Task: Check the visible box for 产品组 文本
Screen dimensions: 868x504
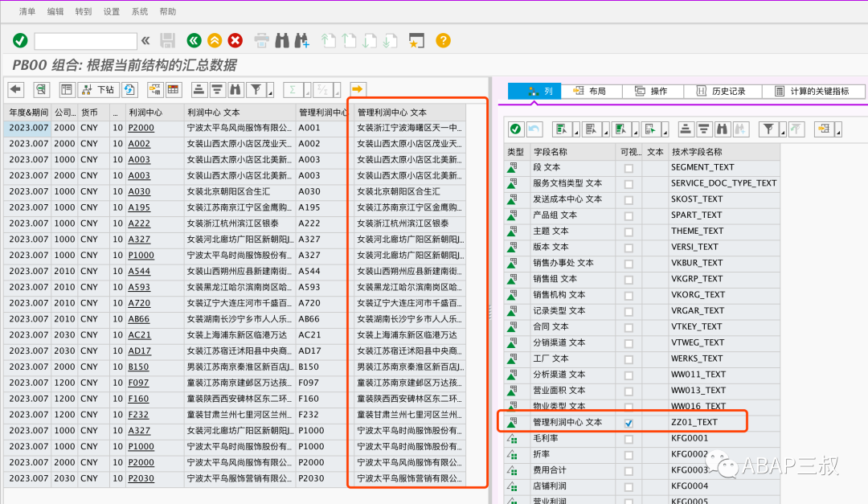Action: [x=628, y=216]
